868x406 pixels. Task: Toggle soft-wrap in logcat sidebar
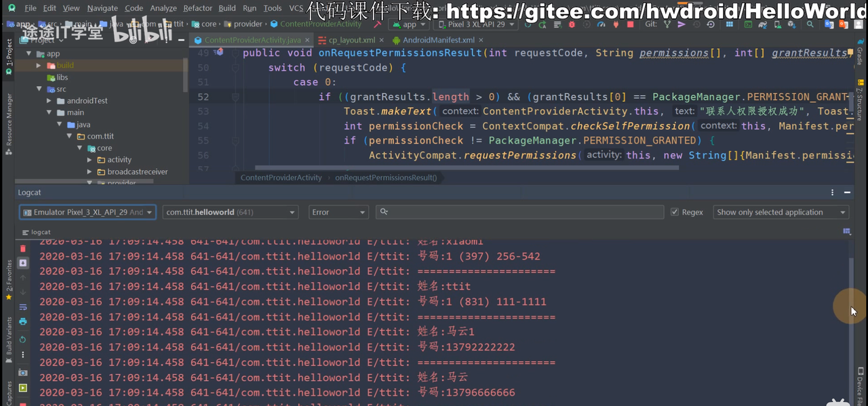[x=23, y=307]
